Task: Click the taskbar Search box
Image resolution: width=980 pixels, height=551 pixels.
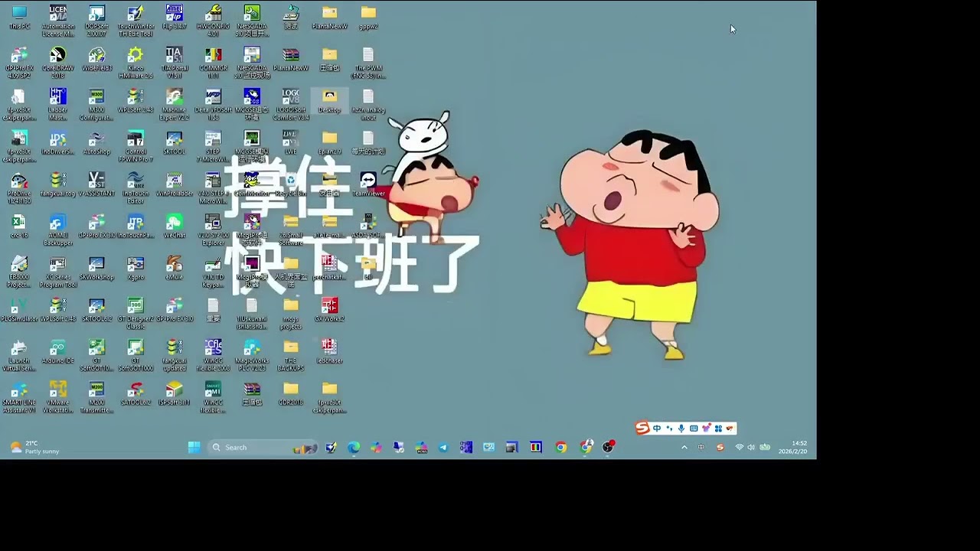Action: tap(263, 447)
